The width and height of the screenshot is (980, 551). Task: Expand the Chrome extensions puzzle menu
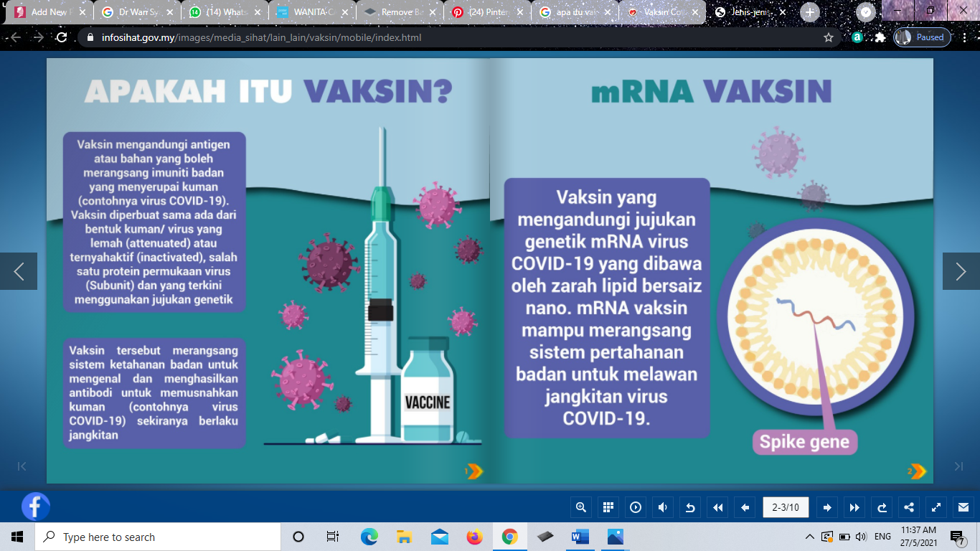pos(881,37)
